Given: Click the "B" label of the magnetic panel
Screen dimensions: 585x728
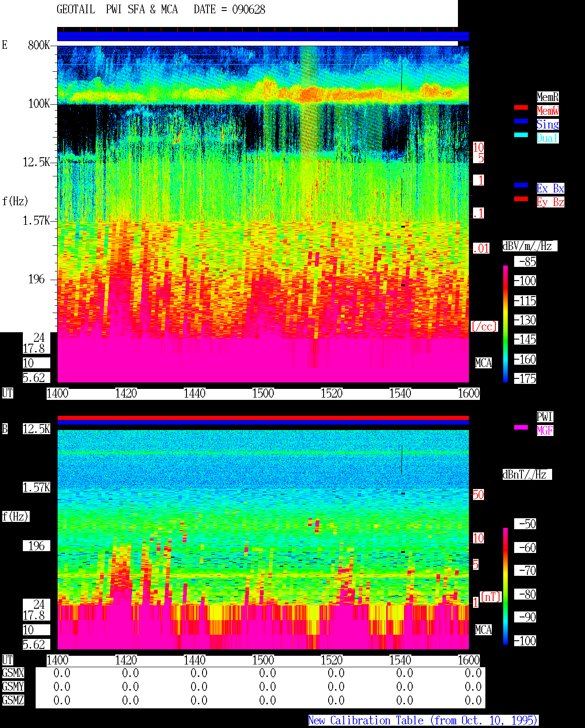Looking at the screenshot, I should [5, 429].
